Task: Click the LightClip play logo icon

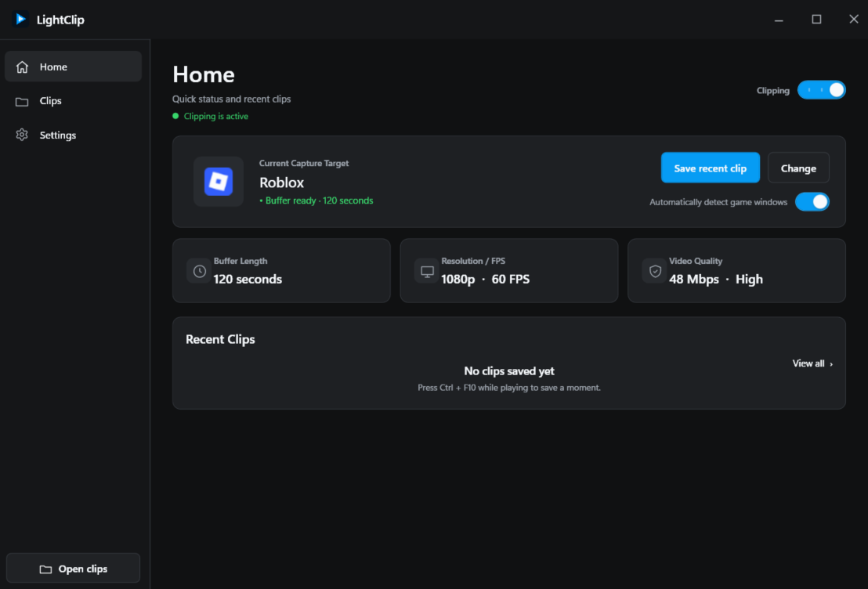Action: (20, 20)
